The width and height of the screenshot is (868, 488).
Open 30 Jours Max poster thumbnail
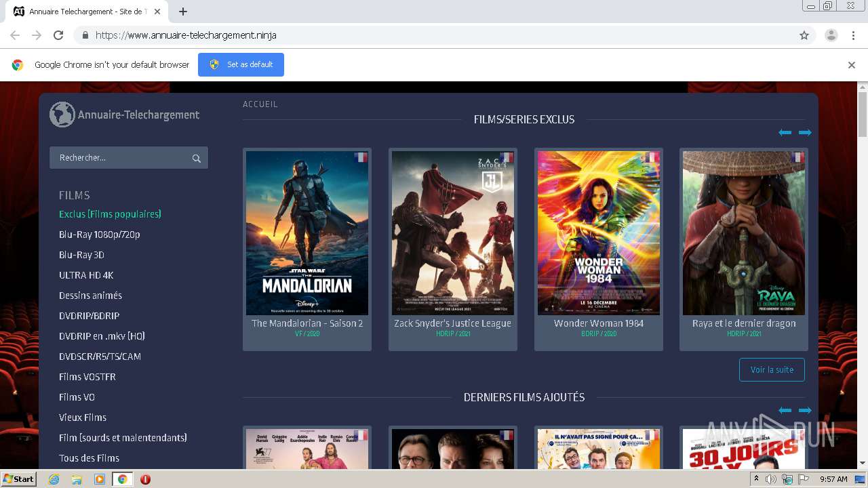point(744,449)
